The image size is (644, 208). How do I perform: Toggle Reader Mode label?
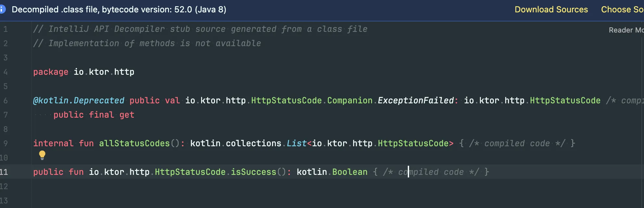click(626, 30)
